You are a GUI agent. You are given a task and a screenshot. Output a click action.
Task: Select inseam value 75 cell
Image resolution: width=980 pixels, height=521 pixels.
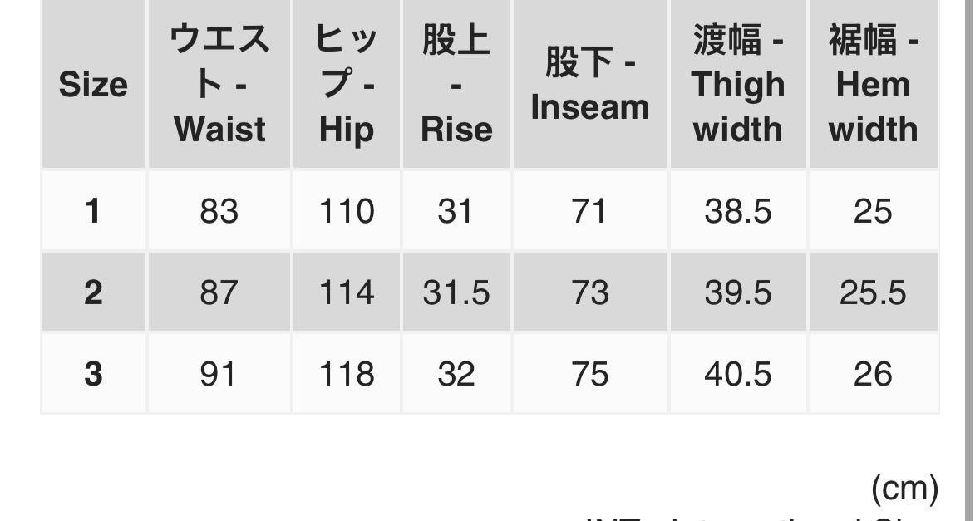click(x=590, y=374)
